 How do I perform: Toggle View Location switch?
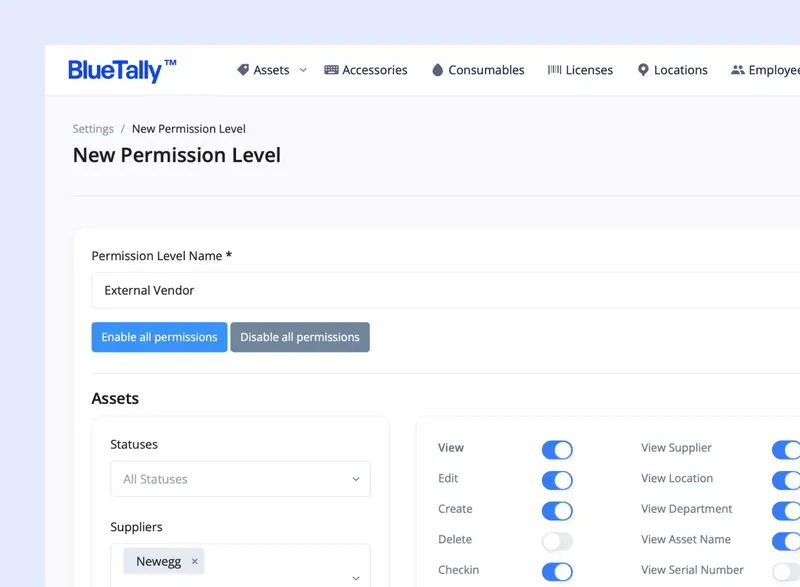[x=786, y=480]
